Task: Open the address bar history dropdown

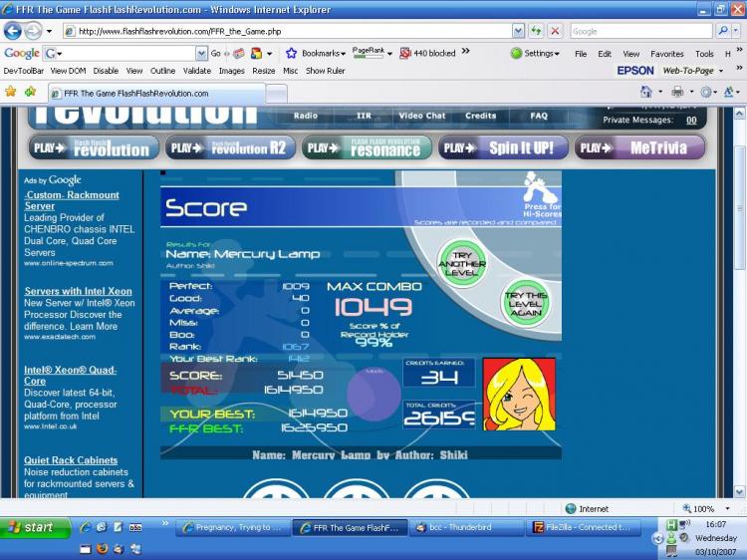Action: (x=518, y=32)
